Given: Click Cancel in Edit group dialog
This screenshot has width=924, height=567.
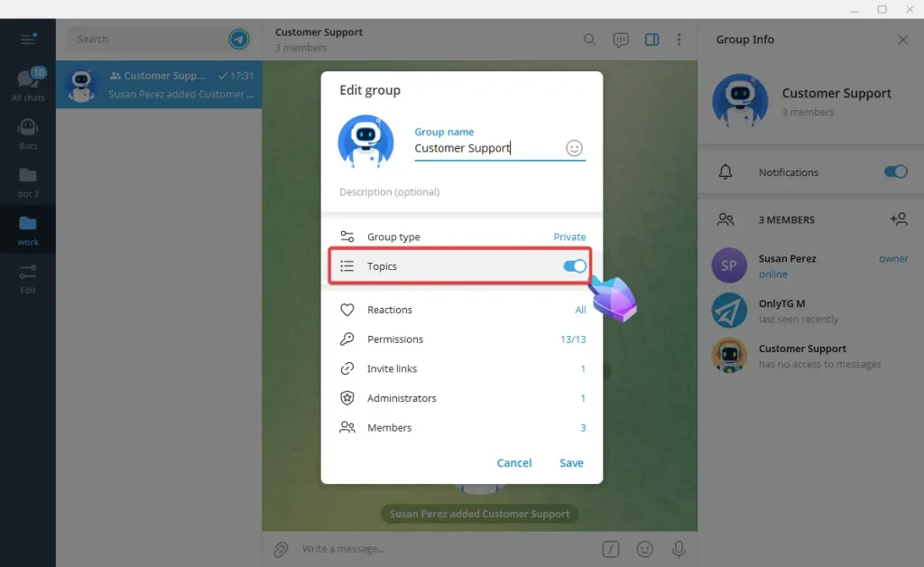Looking at the screenshot, I should tap(513, 462).
